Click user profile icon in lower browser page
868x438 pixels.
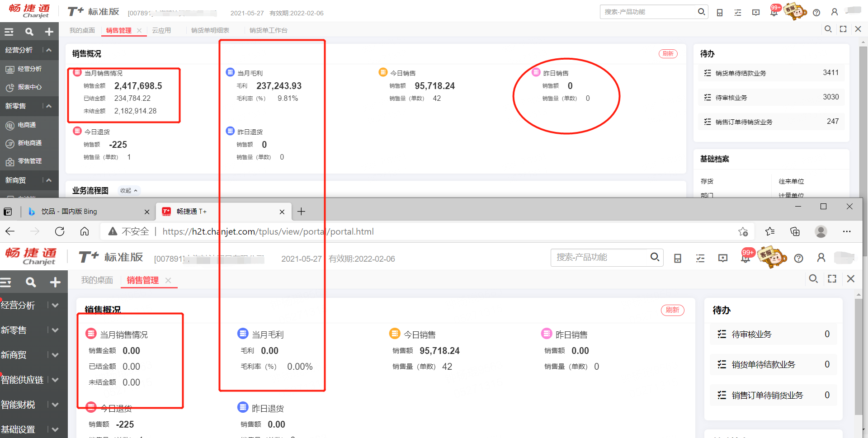coord(821,258)
